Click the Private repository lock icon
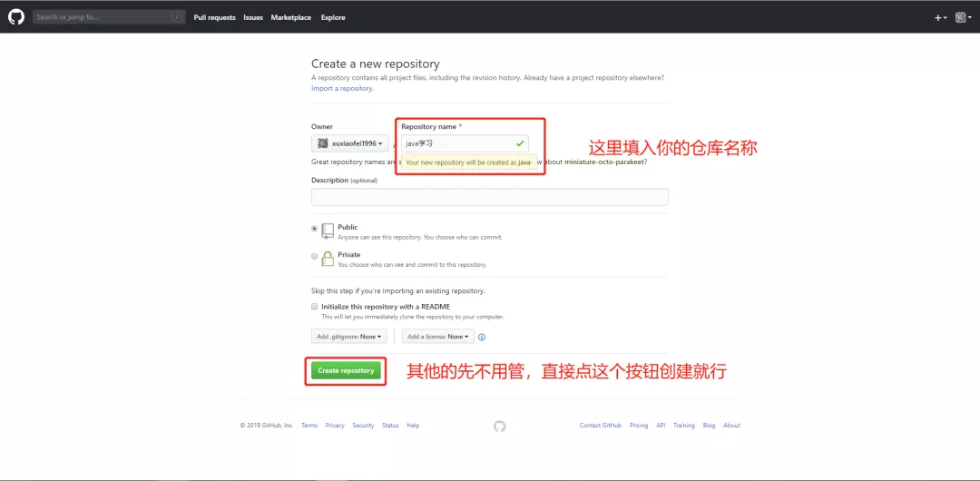 tap(328, 259)
